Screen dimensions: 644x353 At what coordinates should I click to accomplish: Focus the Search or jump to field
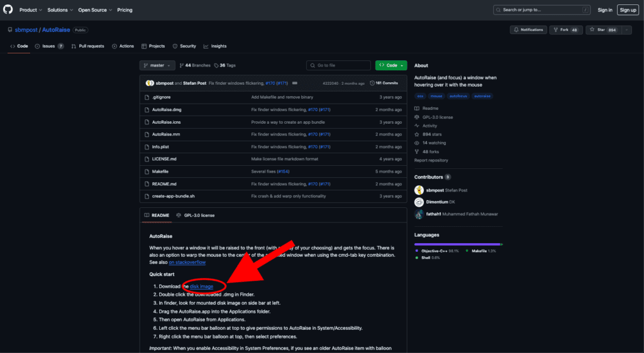tap(541, 10)
